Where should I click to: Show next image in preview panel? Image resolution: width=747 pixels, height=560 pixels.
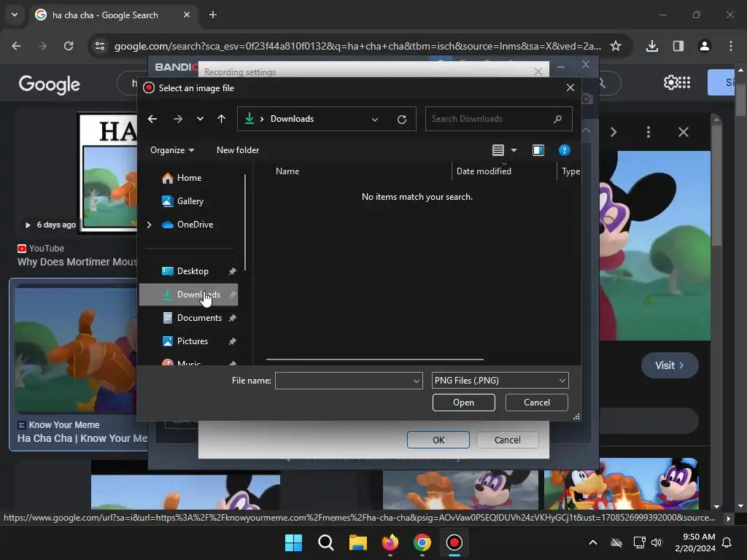point(614,133)
